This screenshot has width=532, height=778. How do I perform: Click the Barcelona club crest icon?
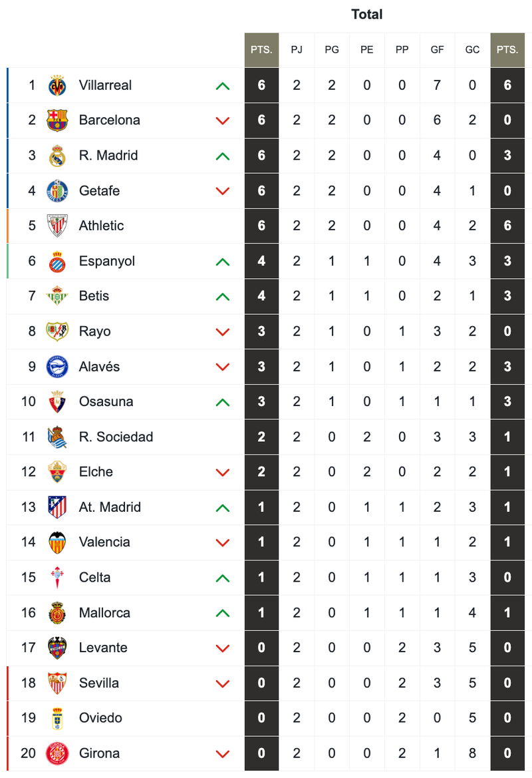click(57, 120)
